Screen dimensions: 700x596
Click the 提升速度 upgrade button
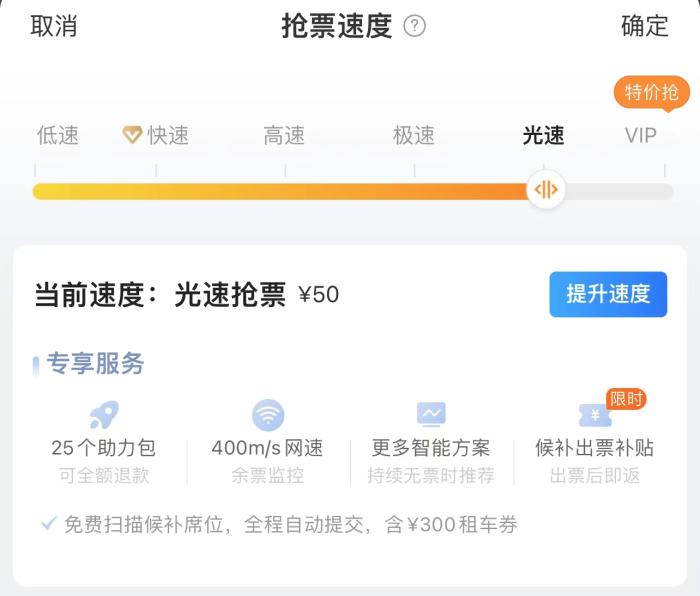608,294
